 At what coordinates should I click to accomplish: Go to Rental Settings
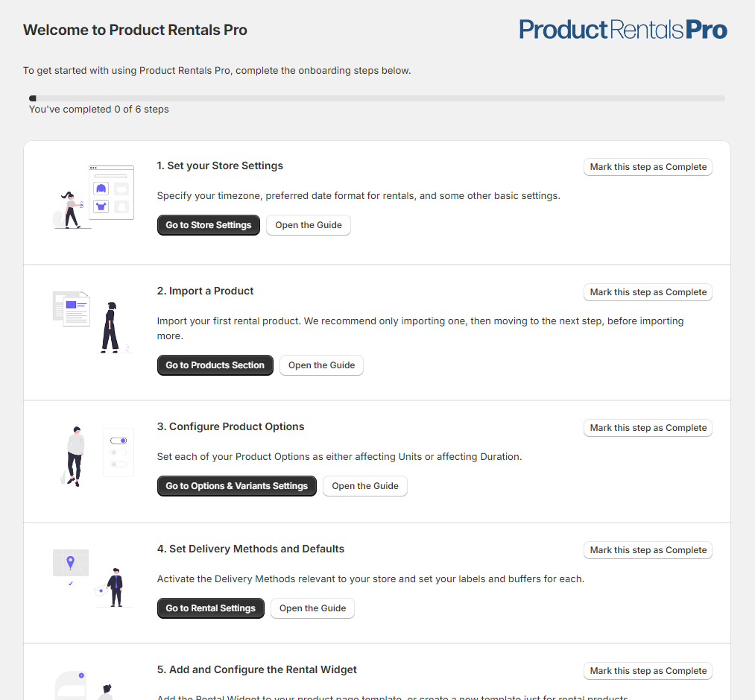point(211,608)
